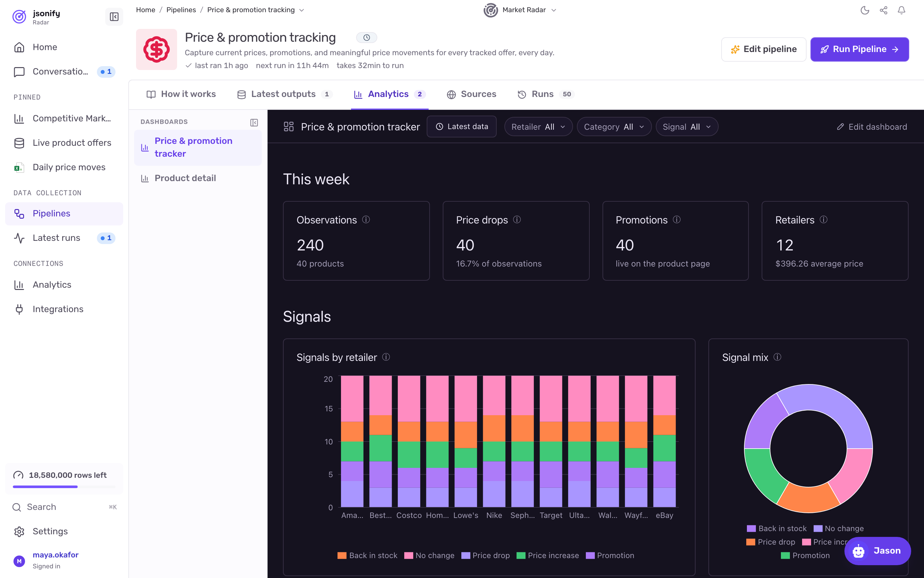Click the Retailers info icon

click(x=824, y=219)
